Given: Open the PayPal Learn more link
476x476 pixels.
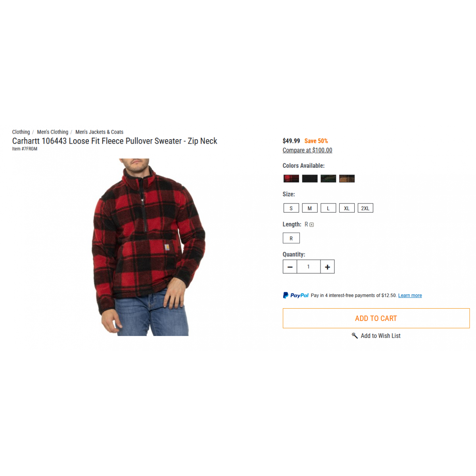Looking at the screenshot, I should 410,296.
